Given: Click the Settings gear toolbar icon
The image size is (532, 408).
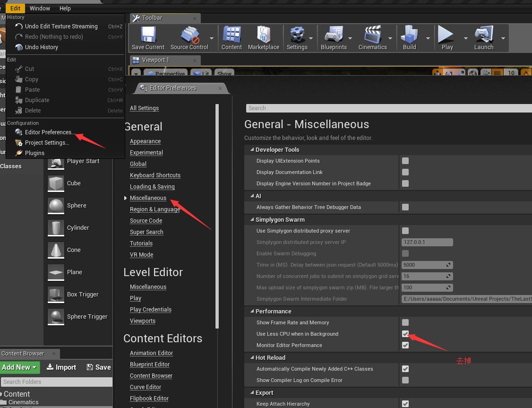Looking at the screenshot, I should (297, 35).
